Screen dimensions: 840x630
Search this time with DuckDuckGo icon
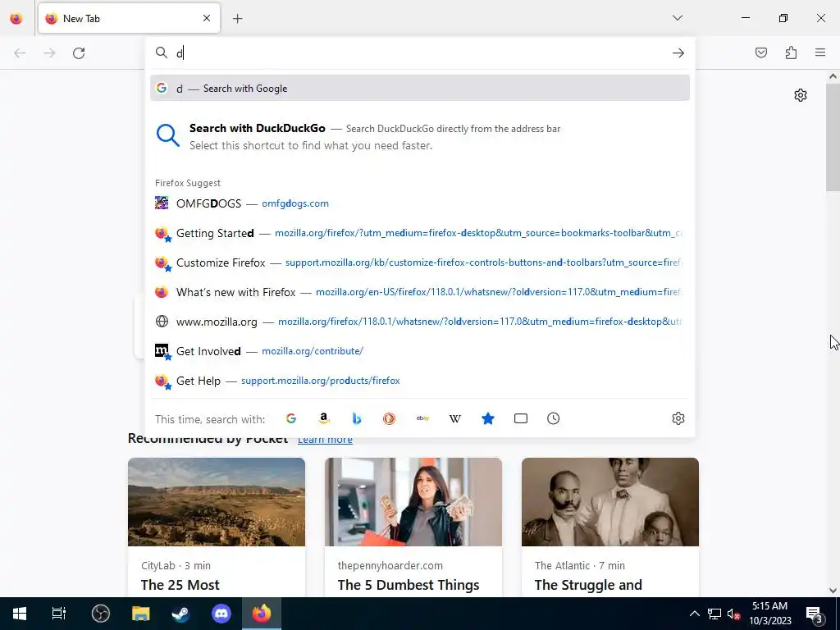[x=390, y=418]
